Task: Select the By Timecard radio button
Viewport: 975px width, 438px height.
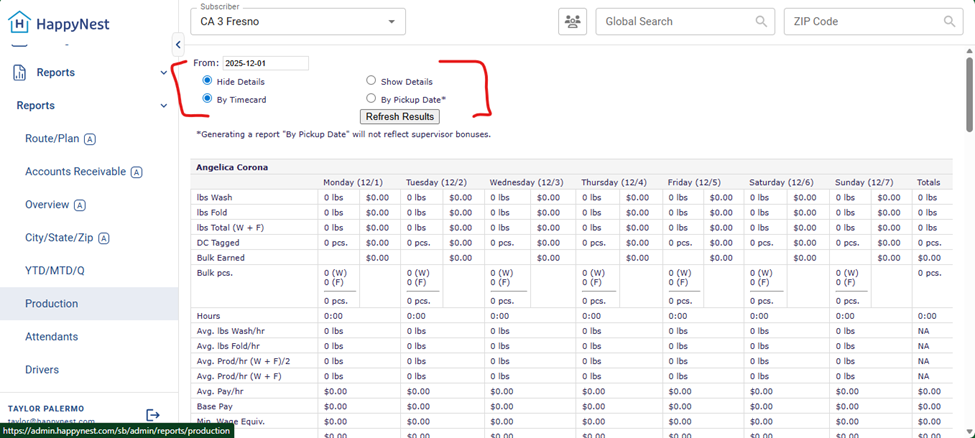Action: 207,99
